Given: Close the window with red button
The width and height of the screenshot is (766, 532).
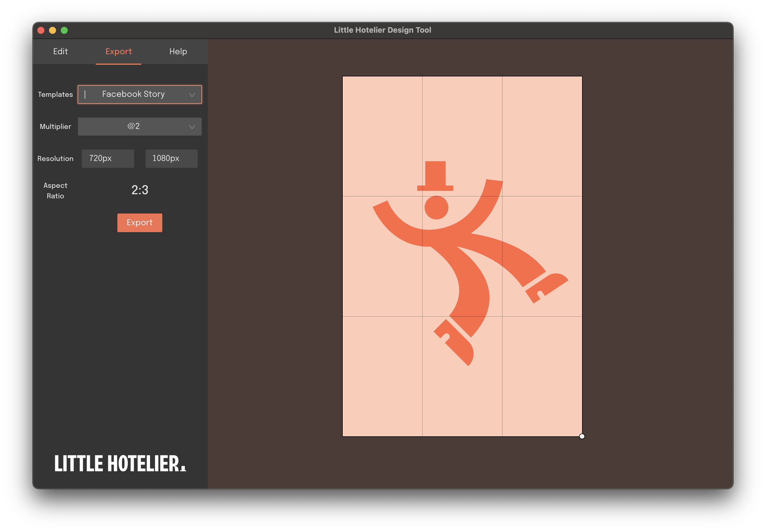Looking at the screenshot, I should pos(41,30).
